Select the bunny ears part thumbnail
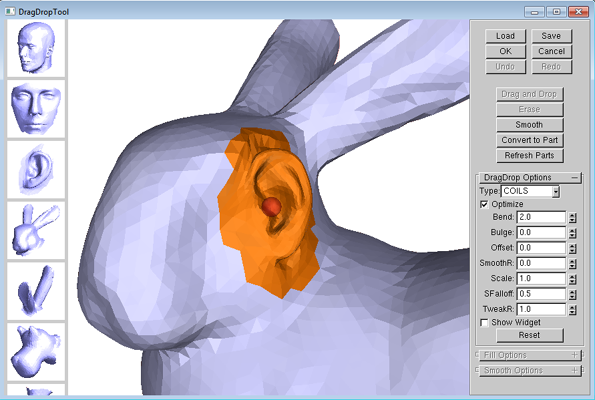Screen dimensions: 595x400 click(x=36, y=291)
